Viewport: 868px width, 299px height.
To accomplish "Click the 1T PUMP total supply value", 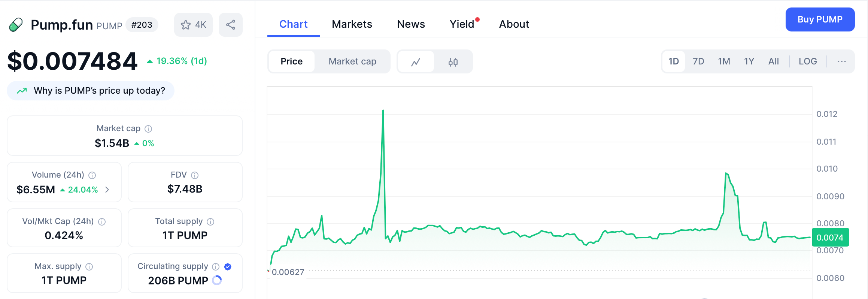I will tap(185, 235).
